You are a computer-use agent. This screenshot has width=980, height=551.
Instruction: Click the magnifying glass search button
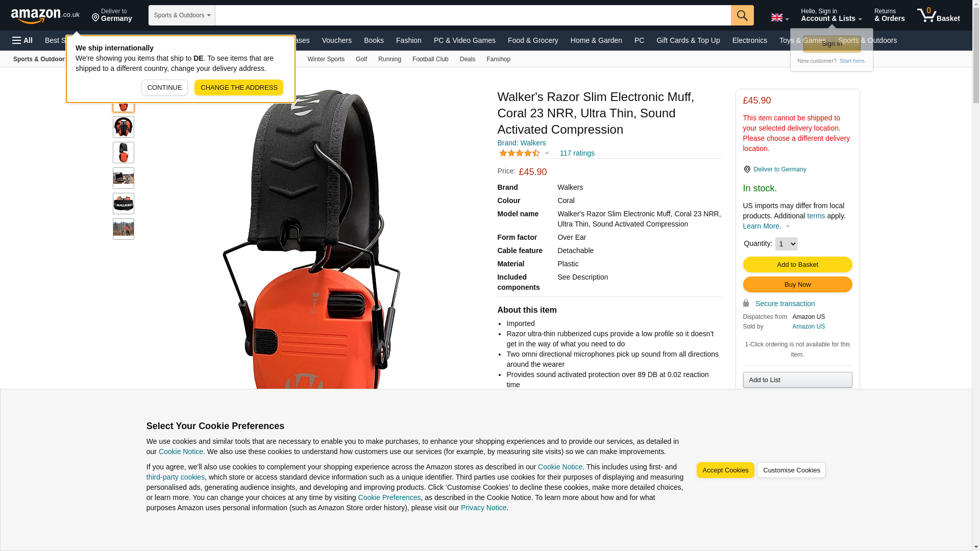742,15
